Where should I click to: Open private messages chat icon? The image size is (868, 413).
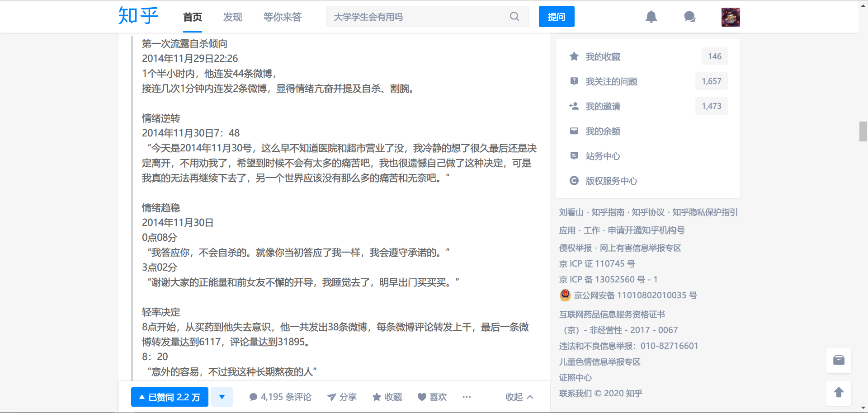(689, 17)
